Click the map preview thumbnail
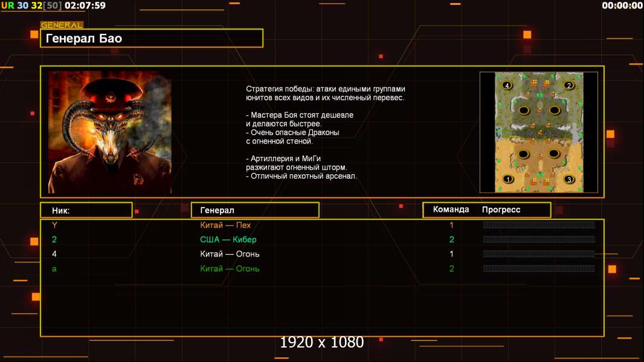Screen dimensions: 644x362 pos(539,132)
